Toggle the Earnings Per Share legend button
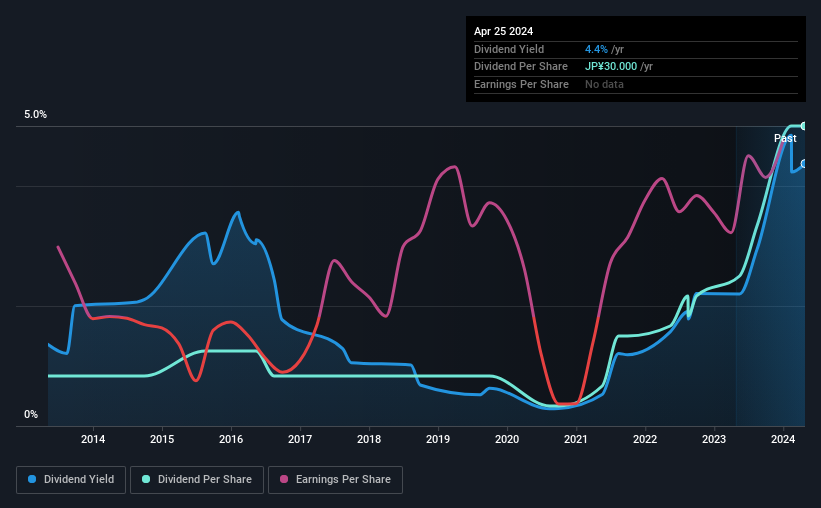 pyautogui.click(x=335, y=479)
